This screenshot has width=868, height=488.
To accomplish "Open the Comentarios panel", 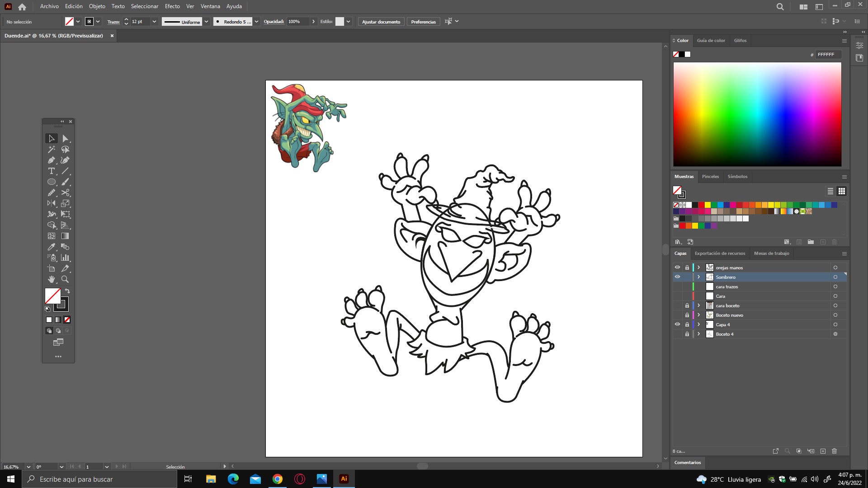I will point(688,463).
